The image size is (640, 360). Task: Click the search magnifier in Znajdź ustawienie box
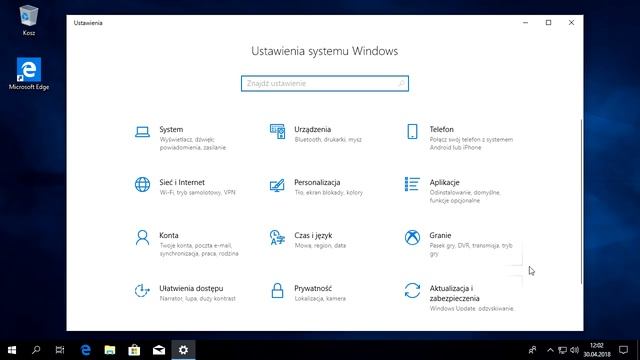pos(401,83)
